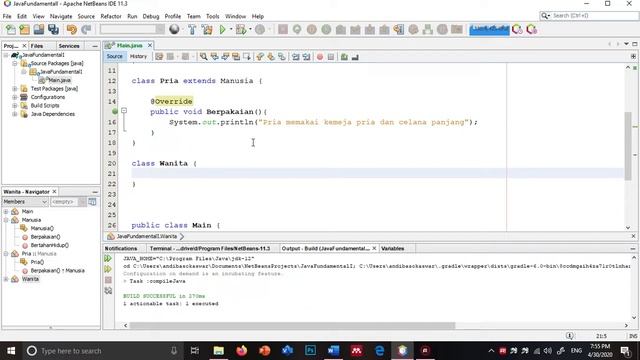Image resolution: width=640 pixels, height=360 pixels.
Task: Click the Navigator filter panel icon at right
Action: (93, 202)
